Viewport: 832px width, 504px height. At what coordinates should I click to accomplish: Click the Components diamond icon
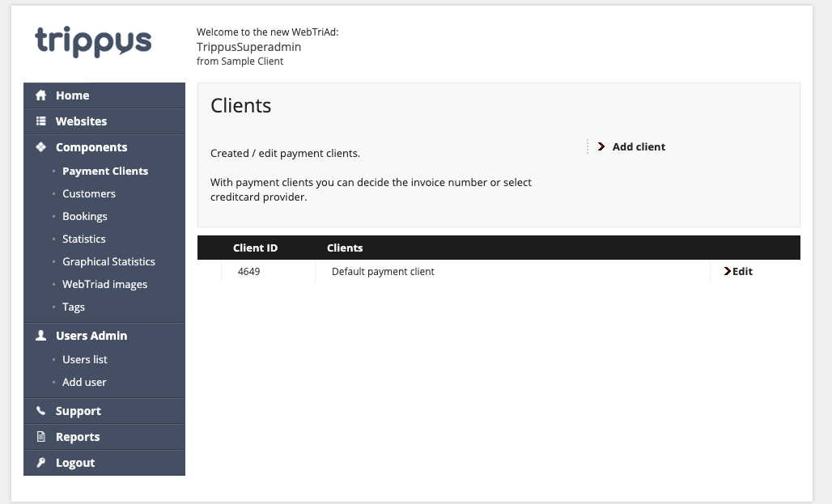(40, 147)
